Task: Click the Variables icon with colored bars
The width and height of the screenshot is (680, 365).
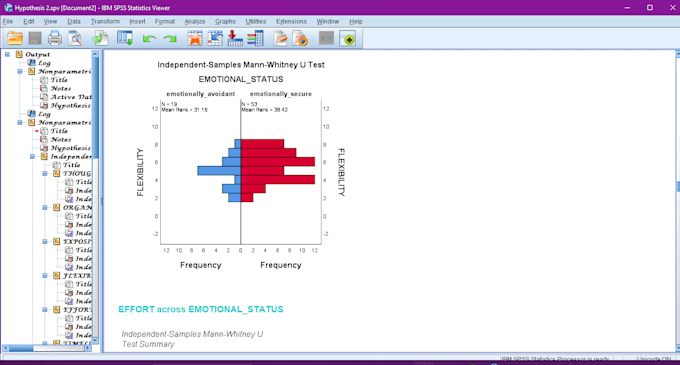Action: [255, 39]
